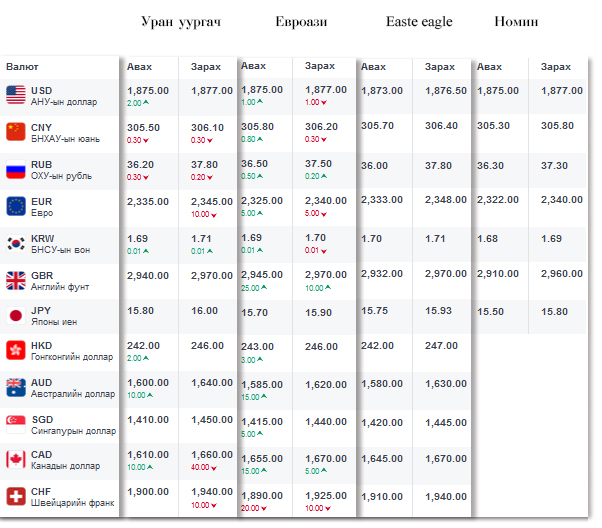Screen dimensions: 602x528
Task: Click the GBR British flag icon
Action: (x=16, y=279)
